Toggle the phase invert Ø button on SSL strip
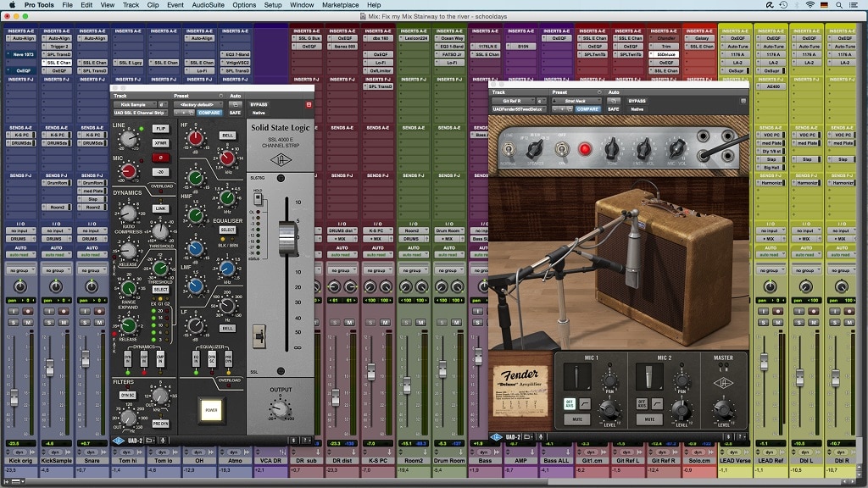 pos(160,158)
